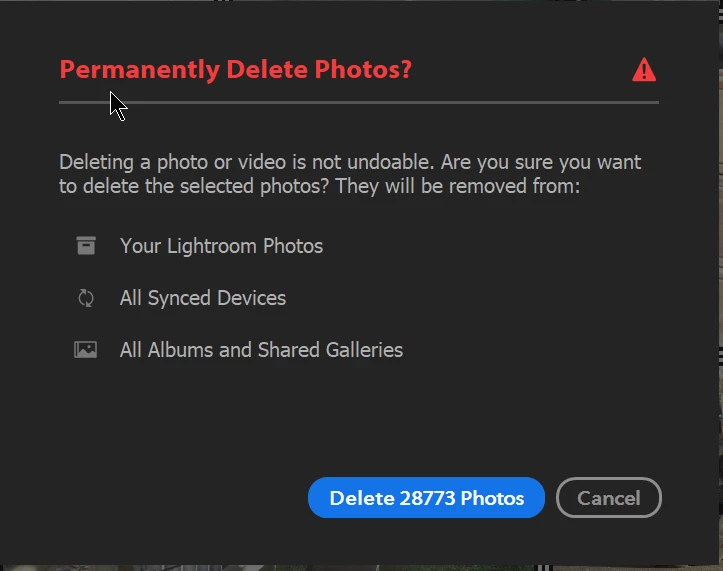Click the sync arrows icon beside Synced Devices
This screenshot has width=723, height=571.
pyautogui.click(x=86, y=298)
